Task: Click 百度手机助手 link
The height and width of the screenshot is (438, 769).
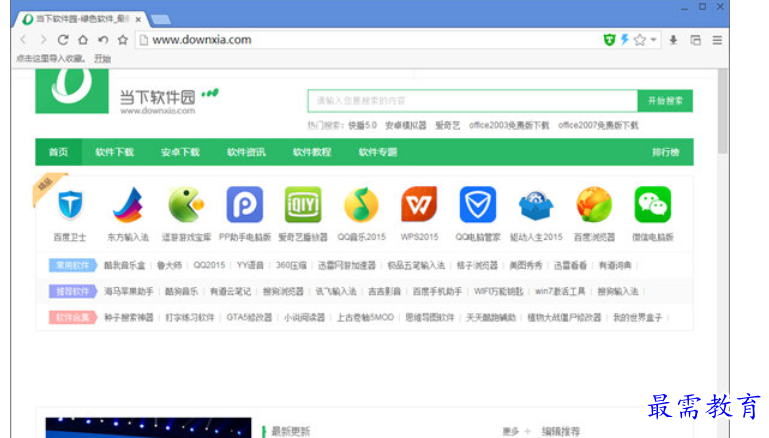Action: click(x=437, y=291)
